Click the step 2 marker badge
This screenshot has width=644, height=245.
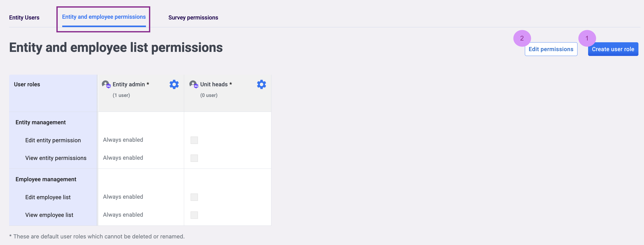pyautogui.click(x=522, y=38)
